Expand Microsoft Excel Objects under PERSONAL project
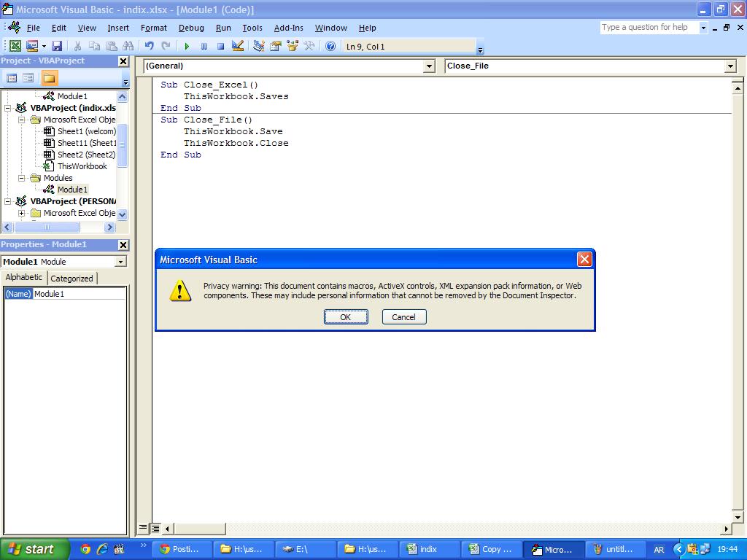The height and width of the screenshot is (560, 747). 21,214
